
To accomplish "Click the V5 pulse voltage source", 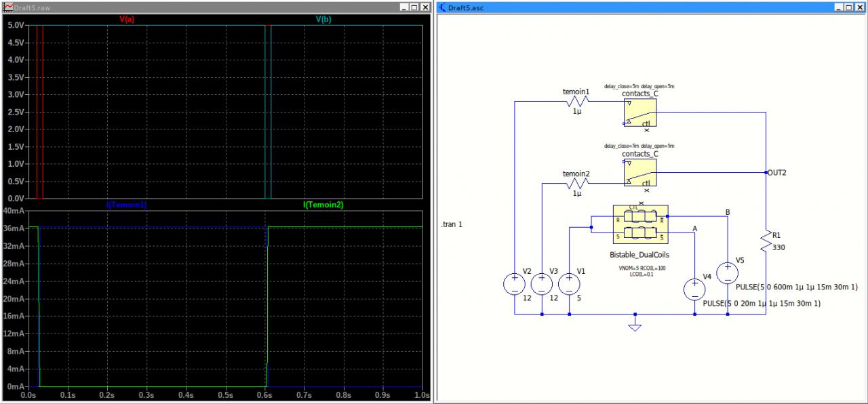I will [728, 272].
